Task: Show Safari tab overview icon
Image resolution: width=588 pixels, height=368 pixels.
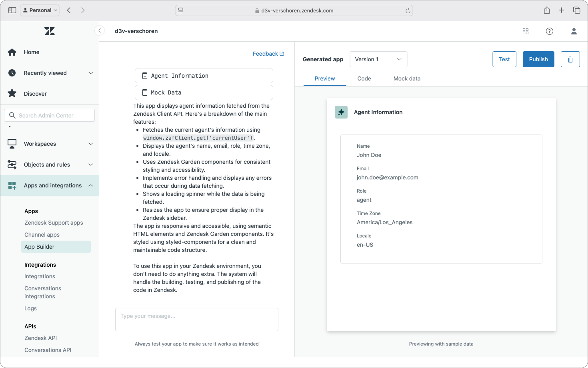Action: (x=576, y=10)
